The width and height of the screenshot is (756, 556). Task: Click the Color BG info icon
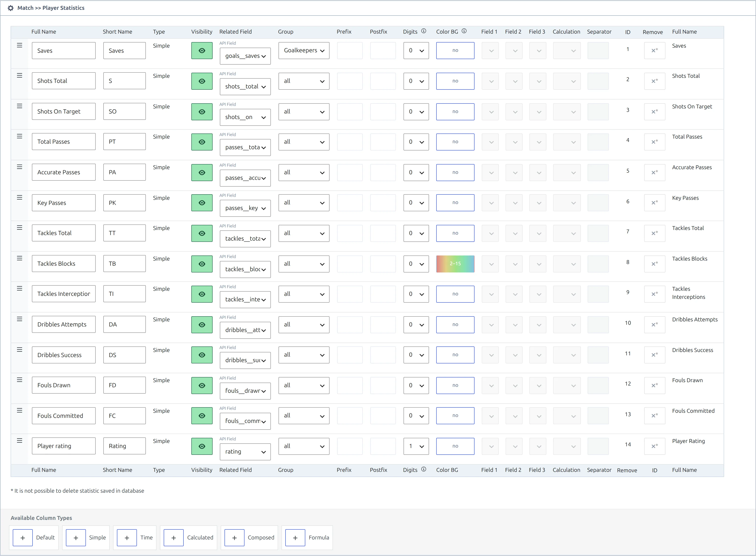(x=464, y=31)
